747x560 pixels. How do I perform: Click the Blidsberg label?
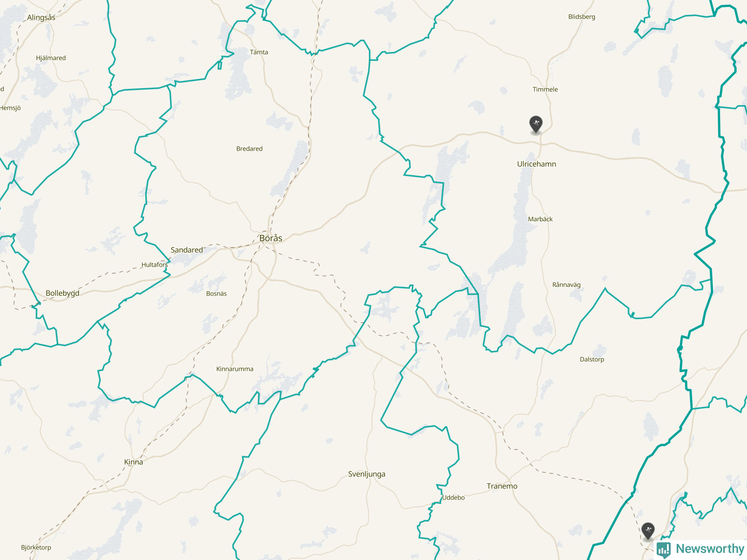point(582,17)
